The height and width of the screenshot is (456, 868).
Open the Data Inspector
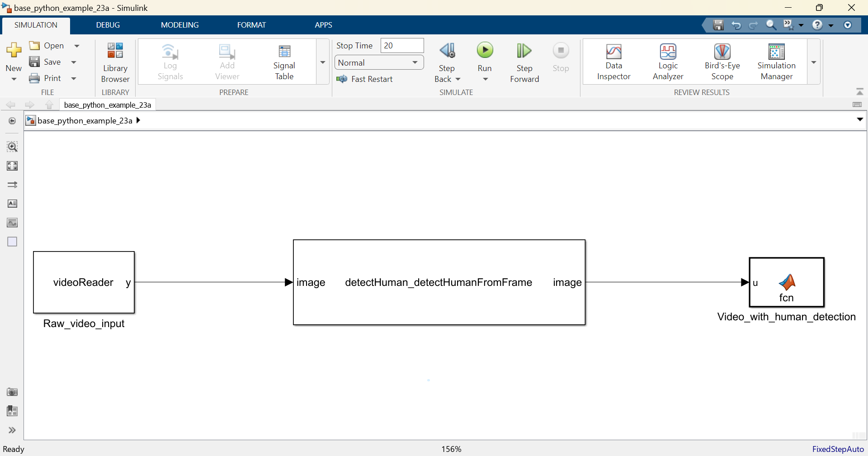[613, 62]
